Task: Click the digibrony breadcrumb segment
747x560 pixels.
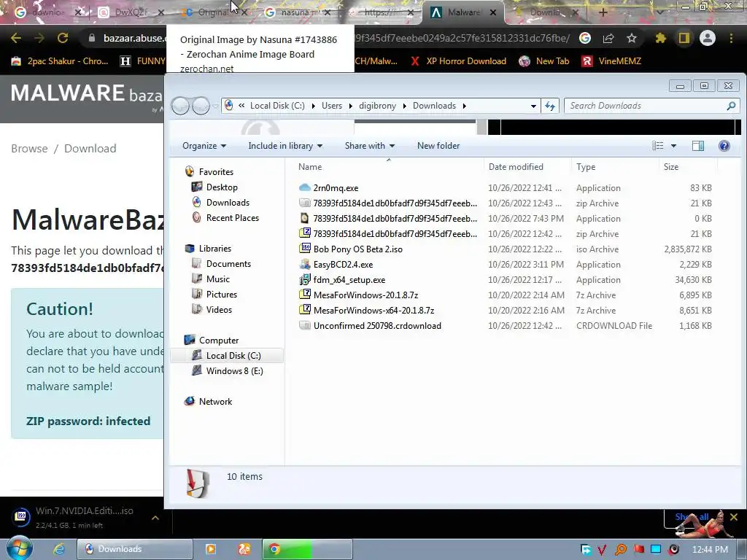Action: coord(377,106)
